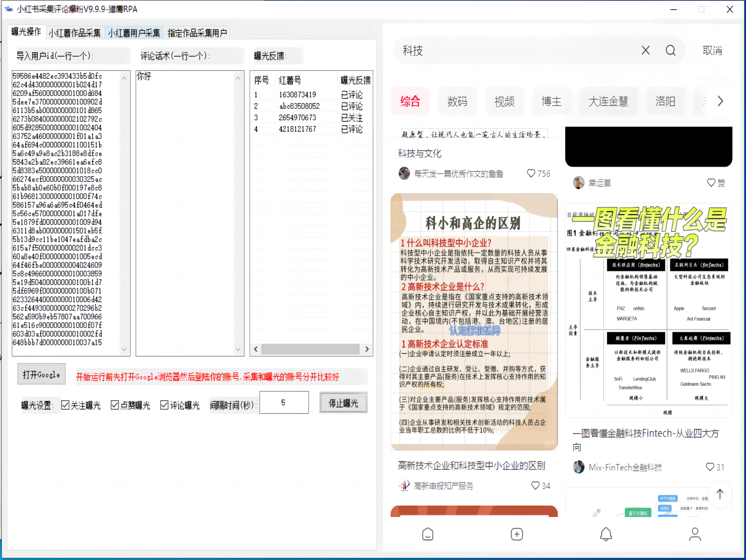Like the post with 34 likes

[535, 485]
